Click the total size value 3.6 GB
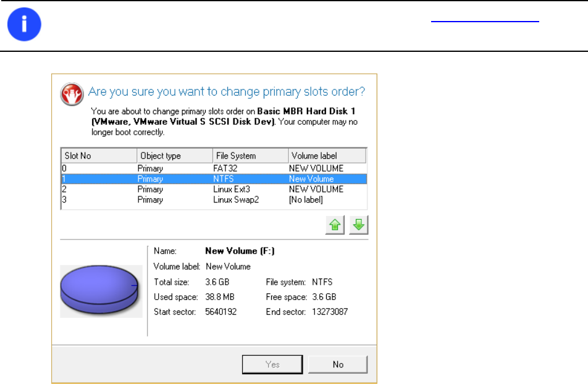588x384 pixels. [217, 282]
